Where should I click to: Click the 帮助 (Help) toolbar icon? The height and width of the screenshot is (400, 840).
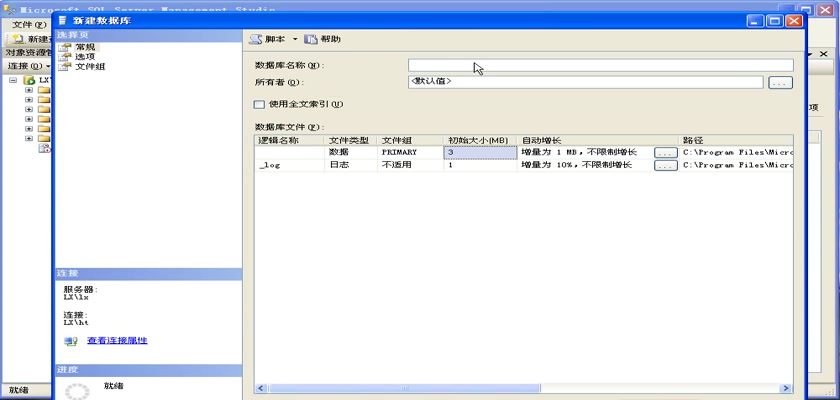tap(311, 39)
